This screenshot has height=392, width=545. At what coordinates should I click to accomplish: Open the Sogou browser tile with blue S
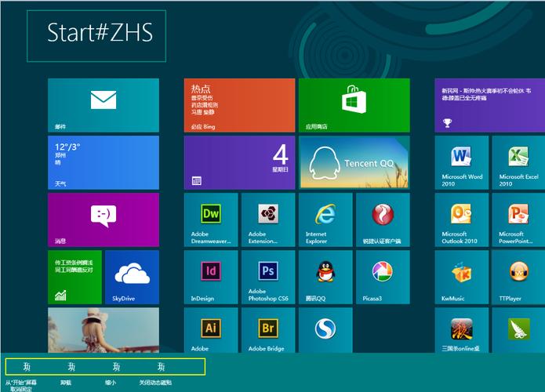click(325, 330)
